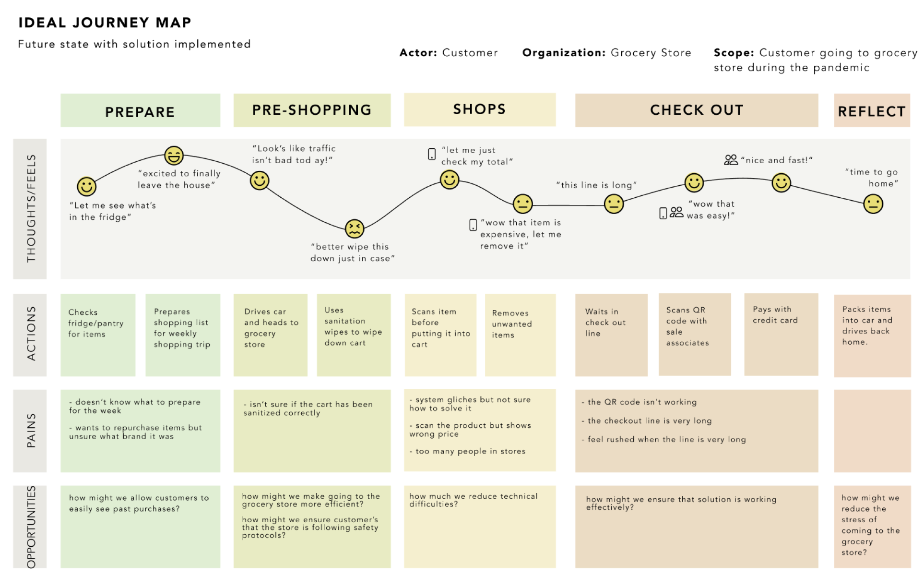Viewport: 924px width, 576px height.
Task: Select the PREPARE stage header
Action: 140,111
